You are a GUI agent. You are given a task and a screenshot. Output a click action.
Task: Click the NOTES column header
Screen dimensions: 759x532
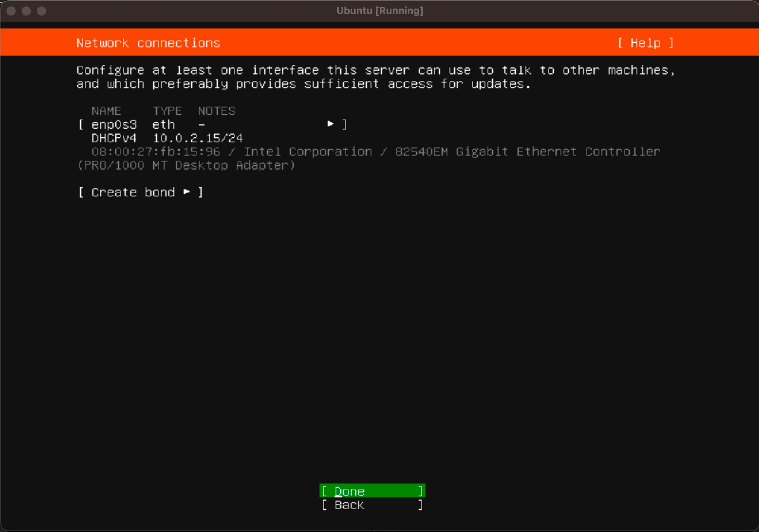(217, 111)
